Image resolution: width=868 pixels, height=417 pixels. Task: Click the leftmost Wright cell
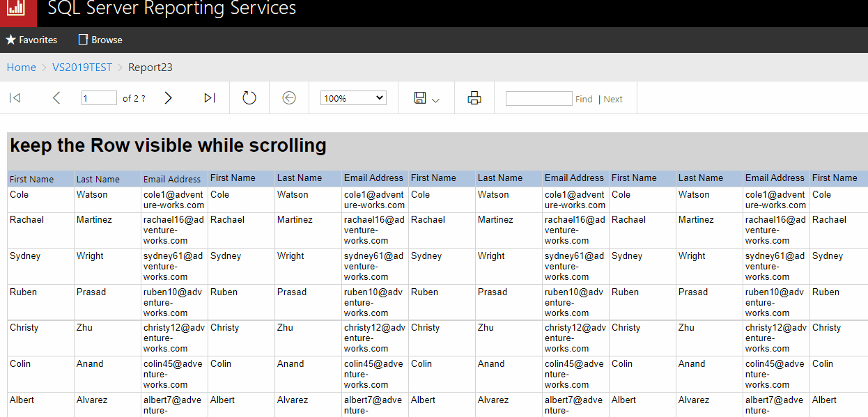107,267
